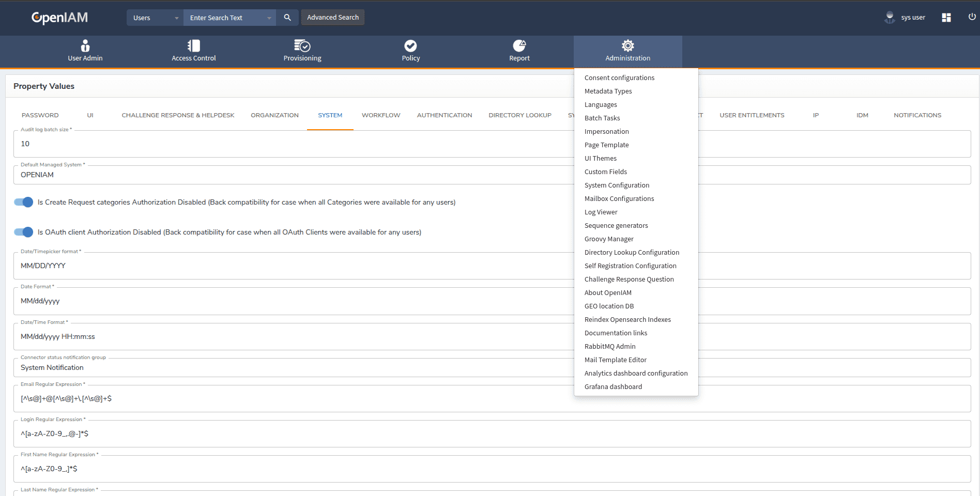Click the OpenIAM logo
The width and height of the screenshot is (980, 496).
59,18
